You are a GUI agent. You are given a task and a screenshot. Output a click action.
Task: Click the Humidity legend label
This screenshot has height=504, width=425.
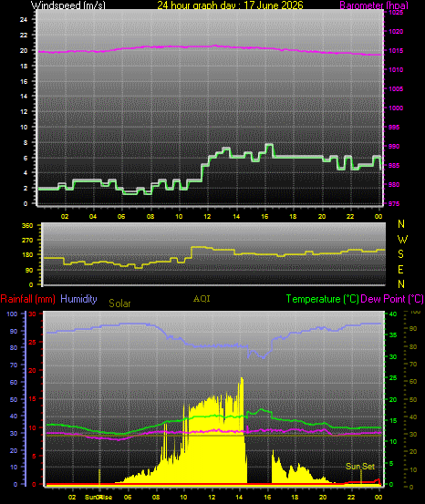pyautogui.click(x=78, y=299)
